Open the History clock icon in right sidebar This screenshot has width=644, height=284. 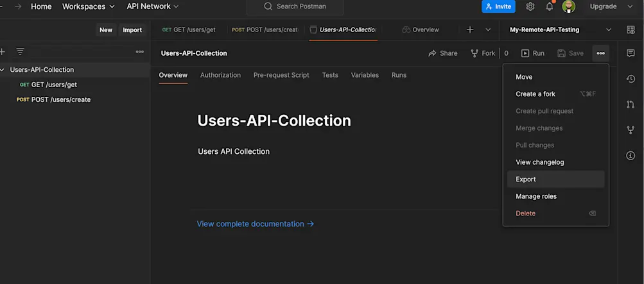(631, 79)
